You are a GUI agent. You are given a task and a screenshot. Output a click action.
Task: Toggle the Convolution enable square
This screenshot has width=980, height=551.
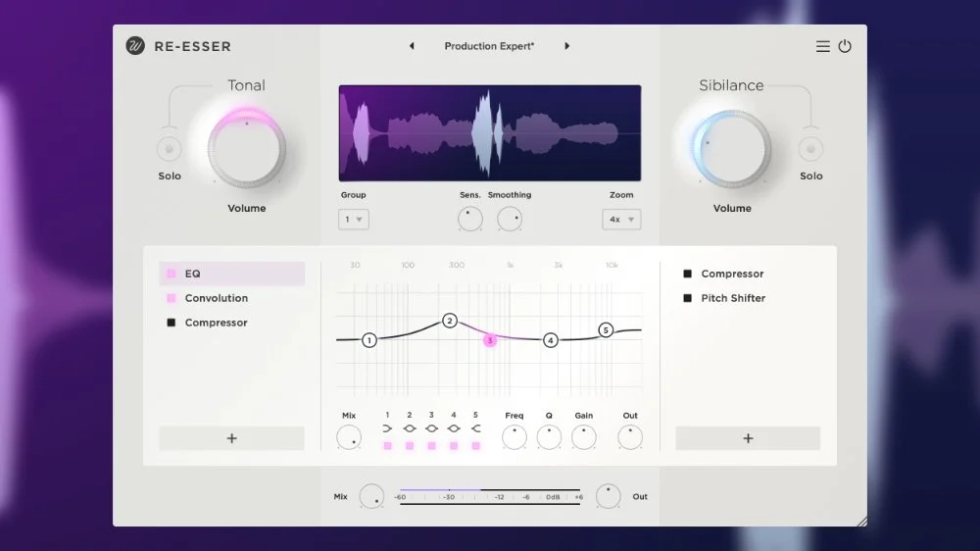pyautogui.click(x=171, y=298)
